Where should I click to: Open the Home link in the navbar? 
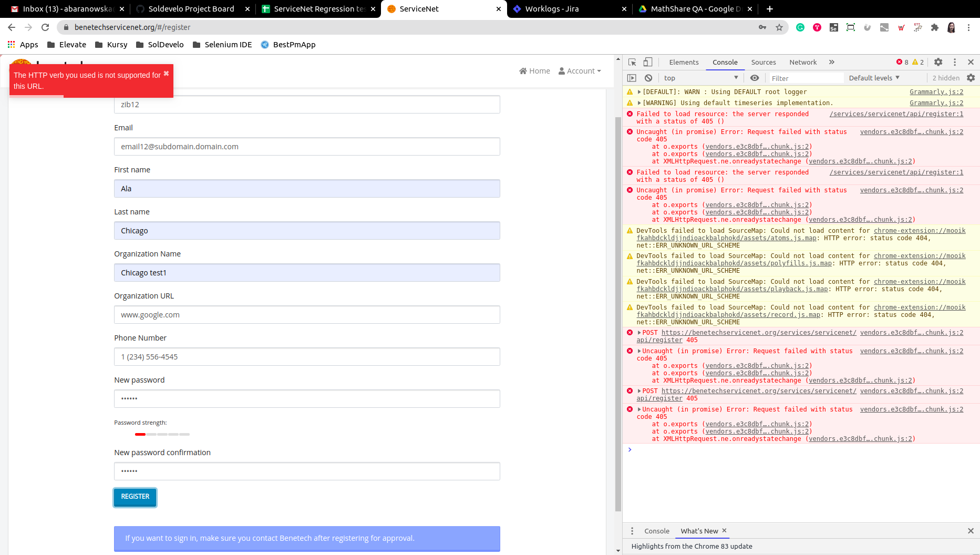pyautogui.click(x=534, y=70)
